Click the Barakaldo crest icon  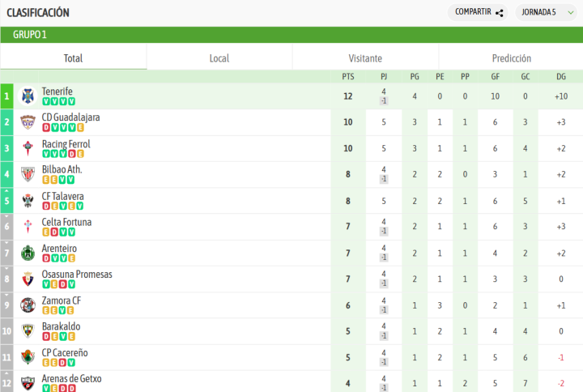28,331
